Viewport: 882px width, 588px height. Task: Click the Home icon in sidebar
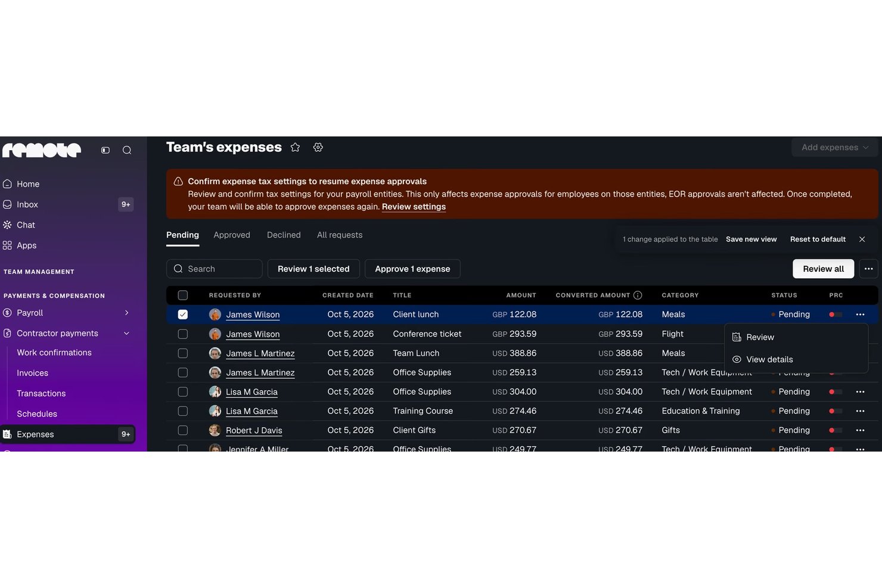coord(7,184)
